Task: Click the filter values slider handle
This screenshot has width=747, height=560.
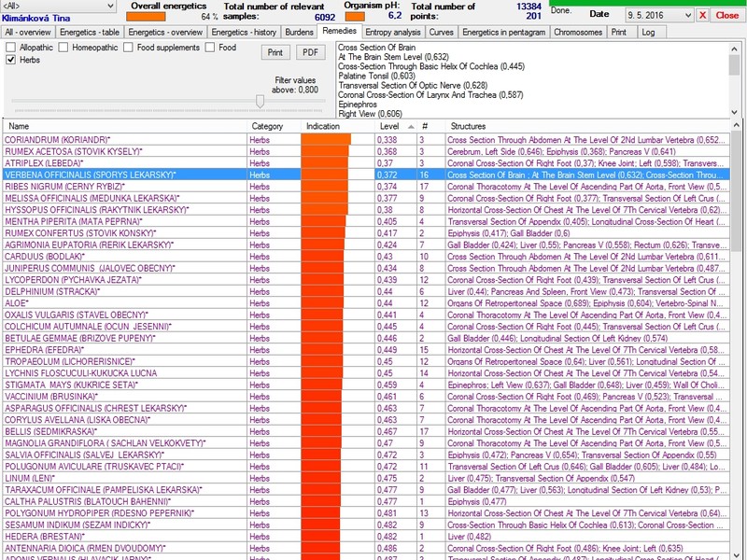Action: (261, 101)
